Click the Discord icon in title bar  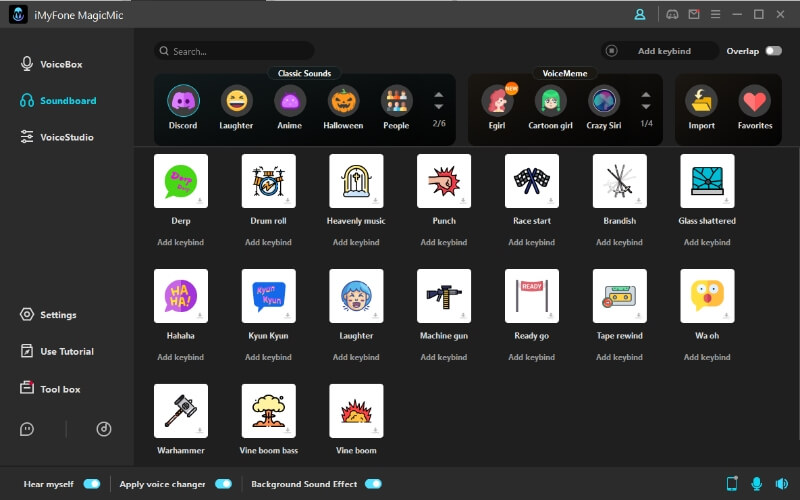pos(672,14)
